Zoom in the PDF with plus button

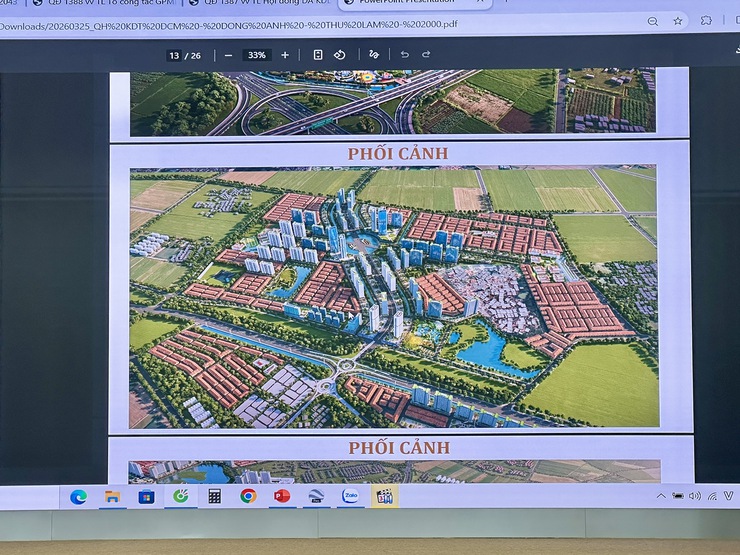[285, 55]
